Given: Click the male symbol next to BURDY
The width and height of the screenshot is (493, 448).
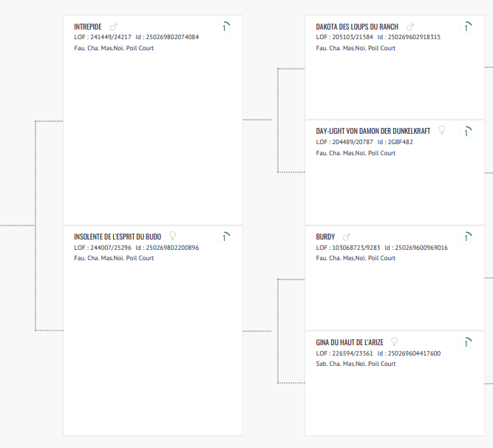Looking at the screenshot, I should (347, 237).
